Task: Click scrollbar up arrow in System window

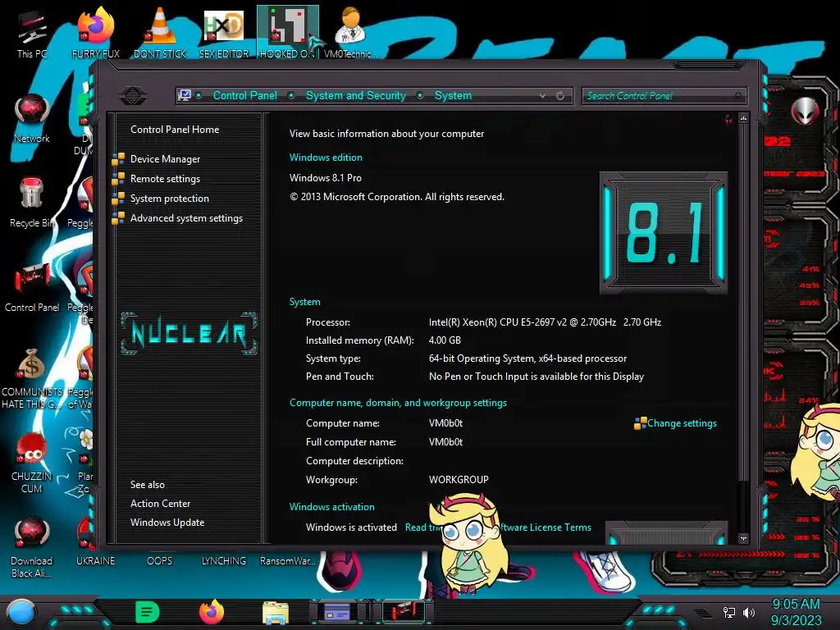Action: 743,118
